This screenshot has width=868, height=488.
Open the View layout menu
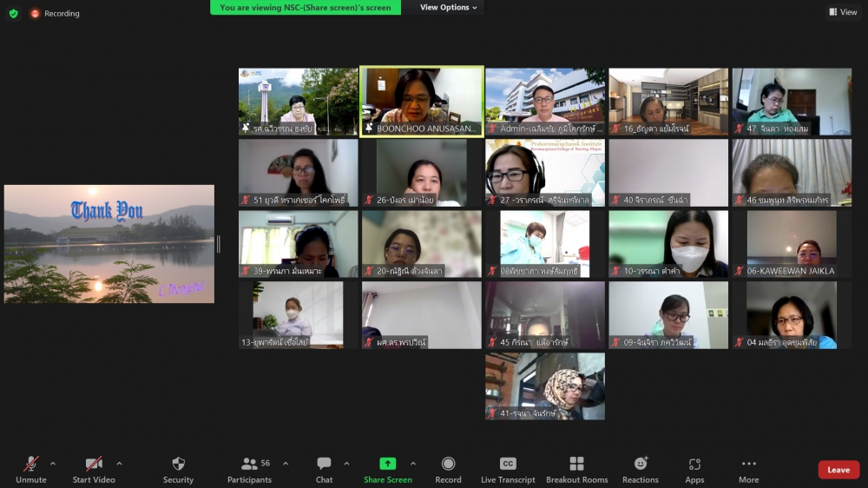click(843, 12)
